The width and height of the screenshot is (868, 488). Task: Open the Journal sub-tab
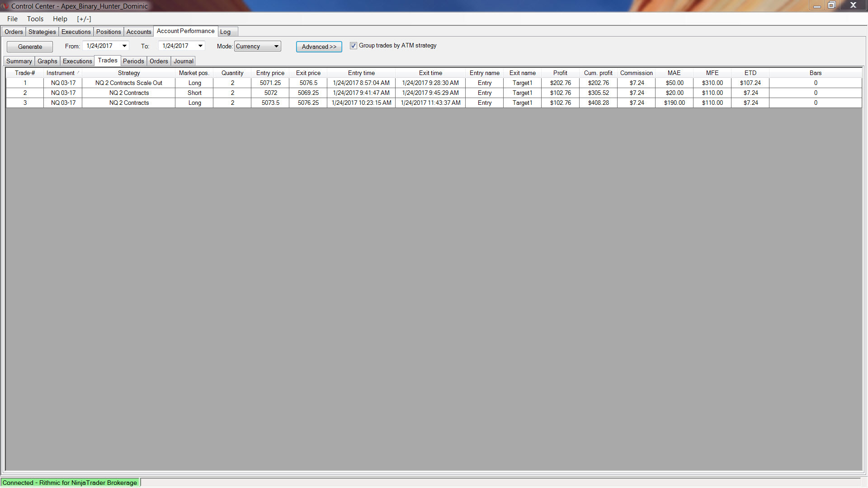(183, 61)
